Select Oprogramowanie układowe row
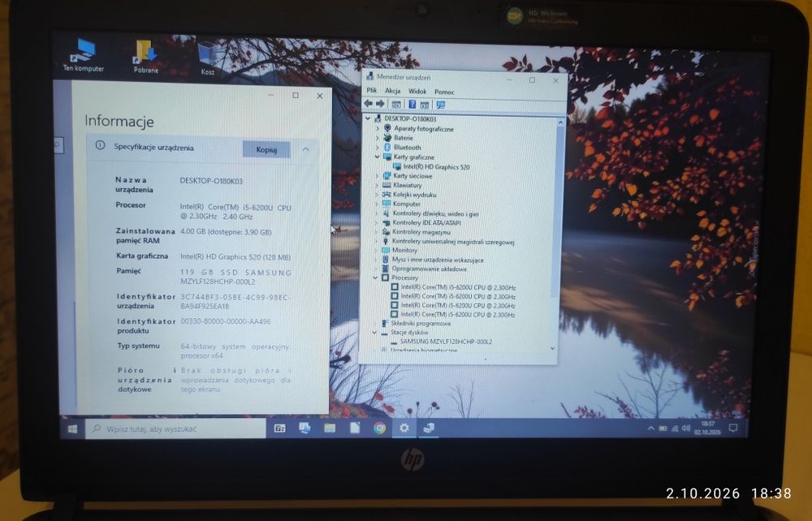 [x=424, y=269]
